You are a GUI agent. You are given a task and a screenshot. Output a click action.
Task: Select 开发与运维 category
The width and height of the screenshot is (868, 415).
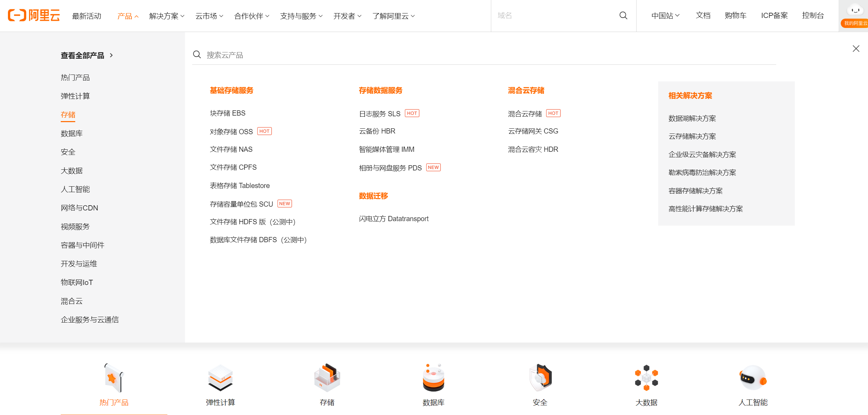pos(79,264)
